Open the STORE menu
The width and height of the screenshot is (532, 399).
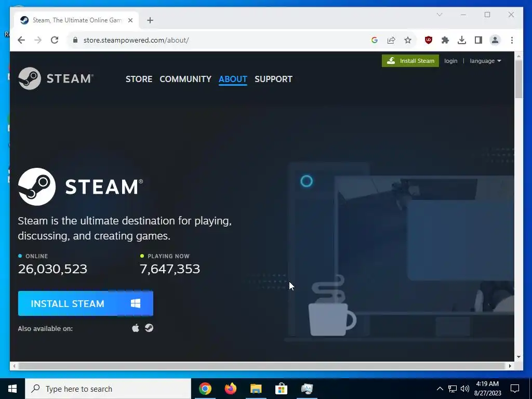coord(139,79)
